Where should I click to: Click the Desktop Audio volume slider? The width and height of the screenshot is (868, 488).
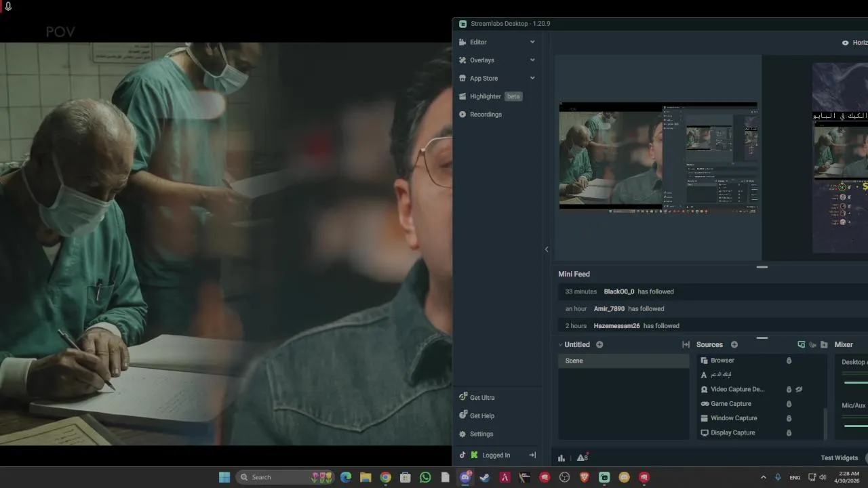coord(856,382)
